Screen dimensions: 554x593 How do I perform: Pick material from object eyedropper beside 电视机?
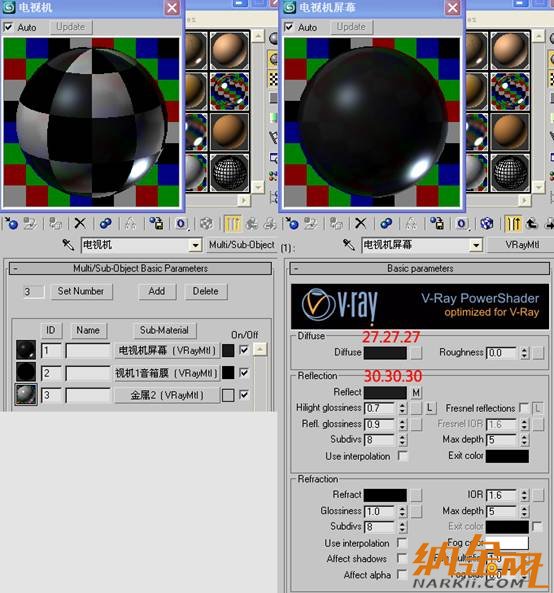[x=68, y=245]
